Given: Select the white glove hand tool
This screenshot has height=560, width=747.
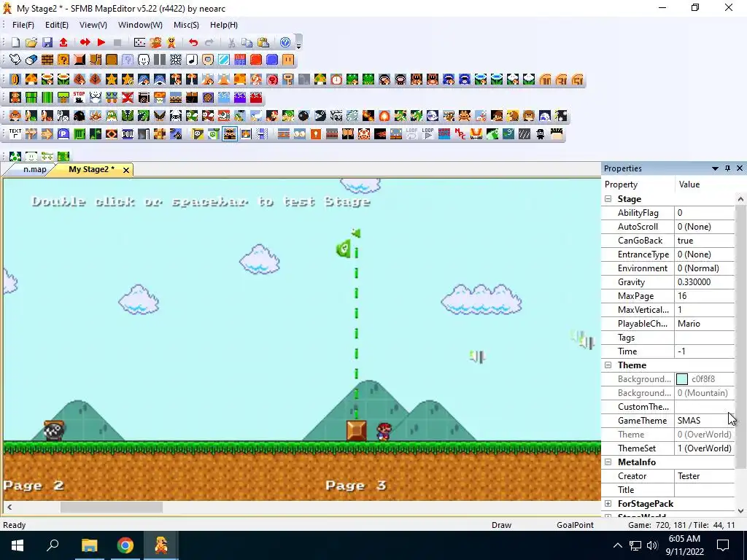Looking at the screenshot, I should 15,60.
